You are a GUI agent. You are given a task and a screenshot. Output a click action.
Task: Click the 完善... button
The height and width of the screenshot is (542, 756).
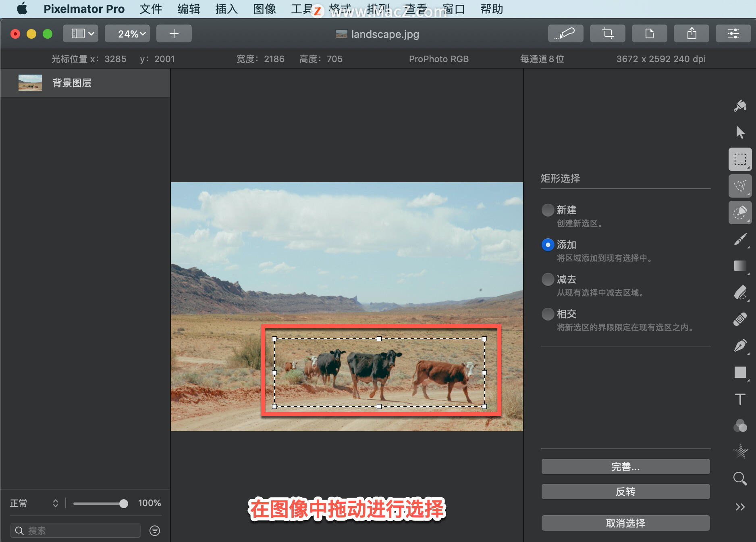625,467
